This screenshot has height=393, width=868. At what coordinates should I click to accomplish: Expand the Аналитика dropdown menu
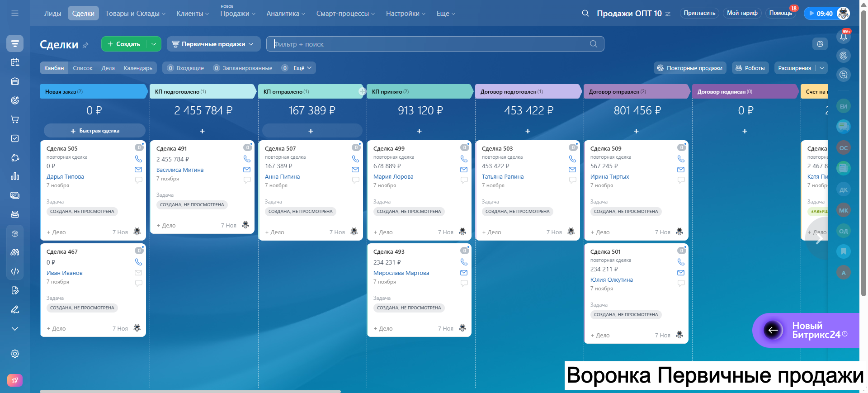click(x=286, y=14)
